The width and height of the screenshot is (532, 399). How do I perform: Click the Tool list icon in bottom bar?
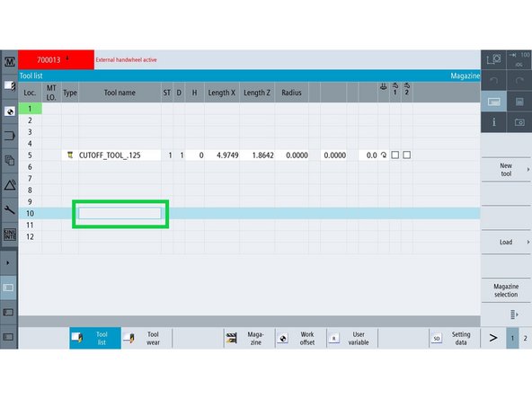pyautogui.click(x=77, y=337)
